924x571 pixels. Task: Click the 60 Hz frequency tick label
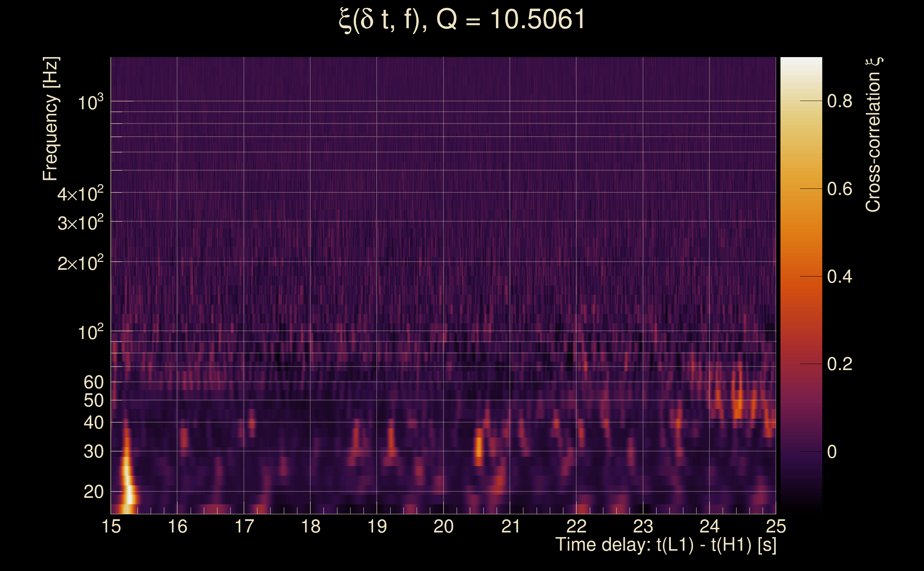pos(93,382)
